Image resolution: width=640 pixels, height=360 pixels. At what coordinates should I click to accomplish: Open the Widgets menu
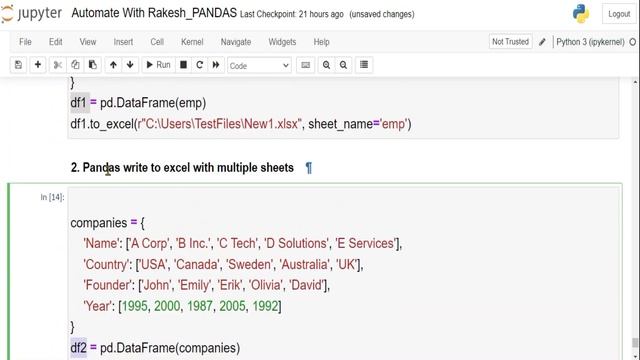click(282, 42)
